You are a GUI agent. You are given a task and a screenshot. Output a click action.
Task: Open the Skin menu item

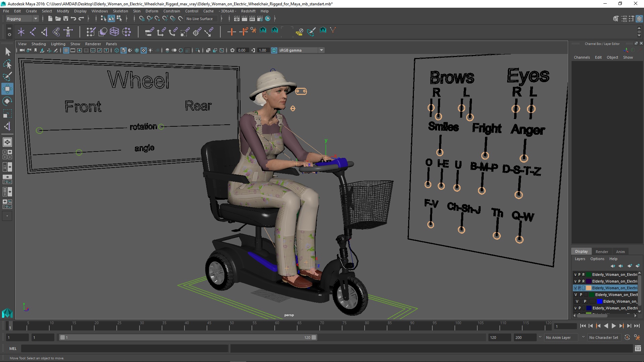[x=137, y=11]
